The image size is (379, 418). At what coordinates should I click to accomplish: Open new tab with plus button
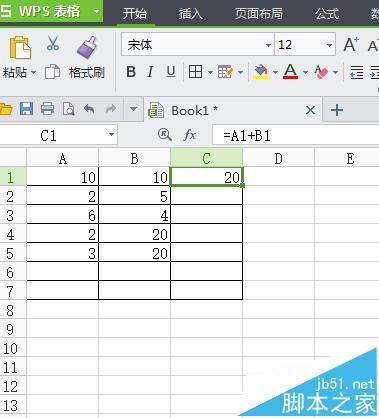[337, 110]
